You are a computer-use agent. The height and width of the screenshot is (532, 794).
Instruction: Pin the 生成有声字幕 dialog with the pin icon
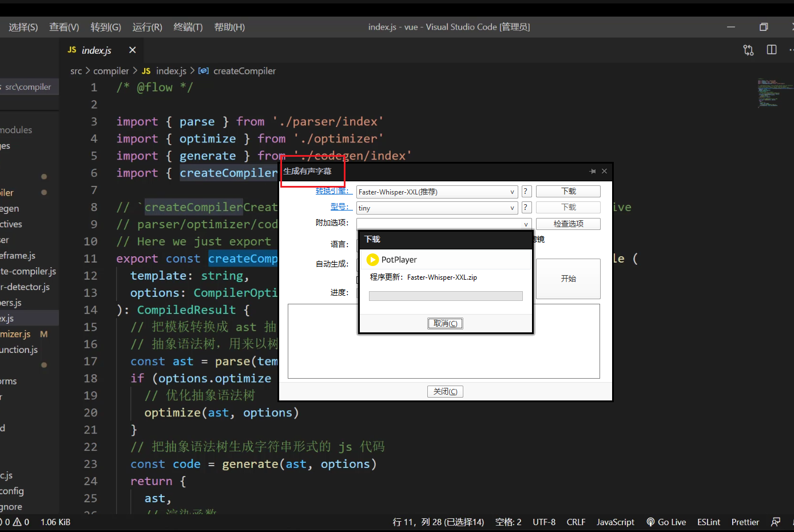pos(593,171)
